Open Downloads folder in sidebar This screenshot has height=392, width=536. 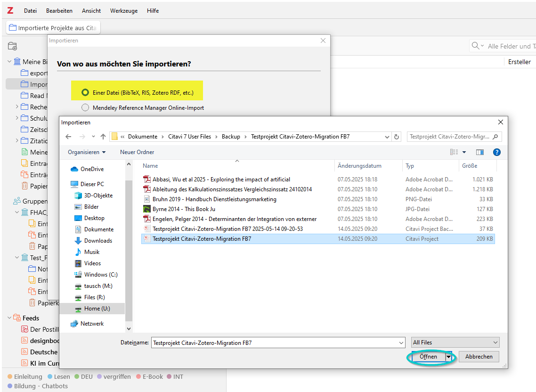pyautogui.click(x=93, y=240)
